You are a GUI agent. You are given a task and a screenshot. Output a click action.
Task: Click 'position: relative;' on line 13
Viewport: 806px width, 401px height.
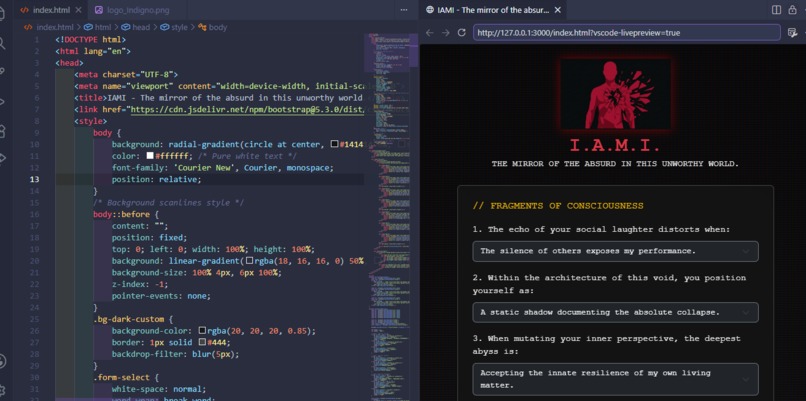click(x=157, y=179)
